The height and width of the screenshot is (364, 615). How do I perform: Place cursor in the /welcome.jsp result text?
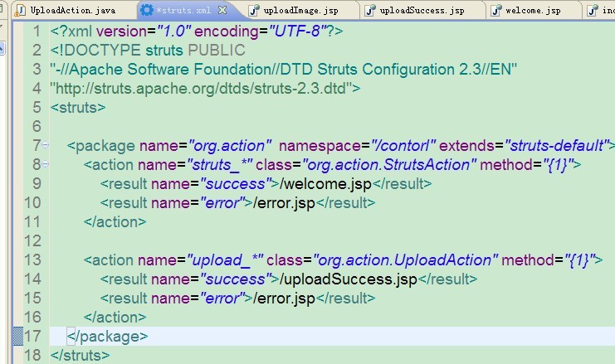(325, 184)
